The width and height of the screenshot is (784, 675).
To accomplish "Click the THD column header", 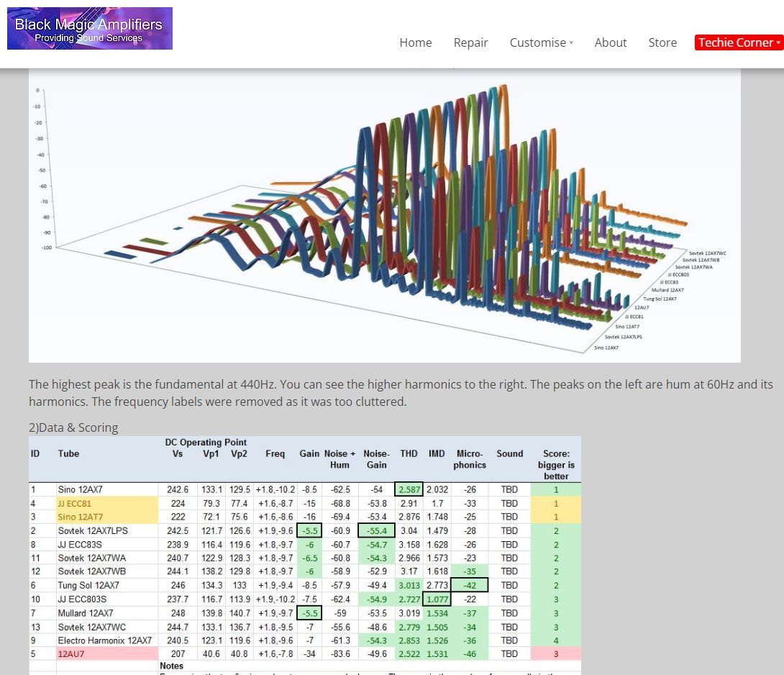I will click(x=409, y=454).
